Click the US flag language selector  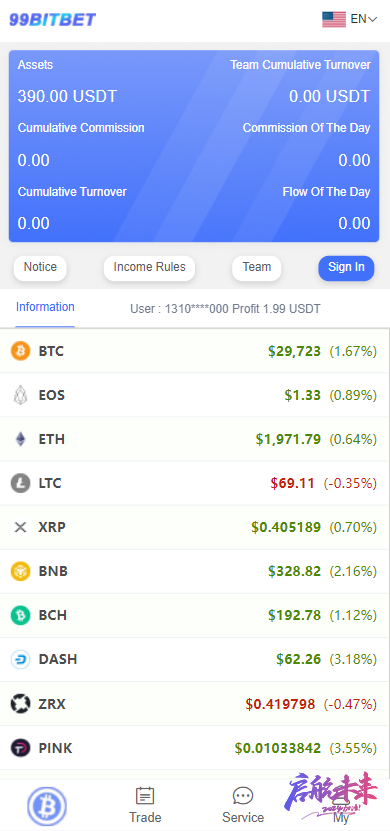[x=334, y=19]
